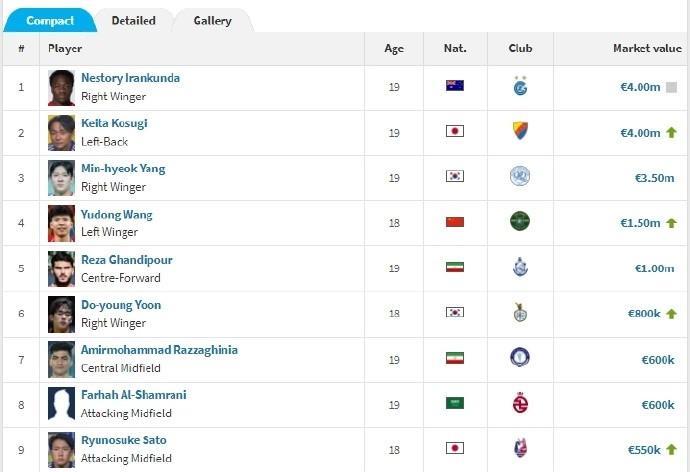Click the green up arrow next to €800k

671,313
